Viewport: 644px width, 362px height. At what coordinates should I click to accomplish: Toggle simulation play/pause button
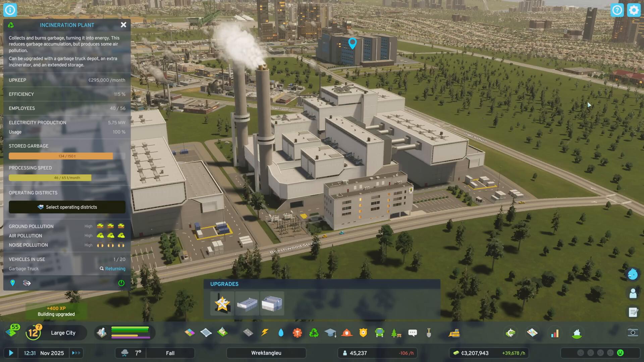(x=11, y=353)
